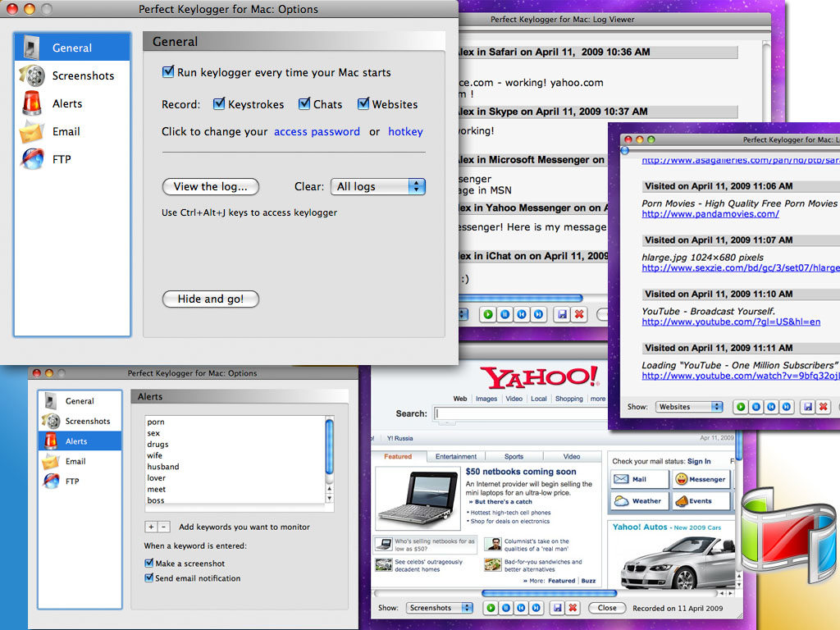Select the 'meet' keyword in the Alerts list
This screenshot has width=840, height=630.
pyautogui.click(x=157, y=489)
